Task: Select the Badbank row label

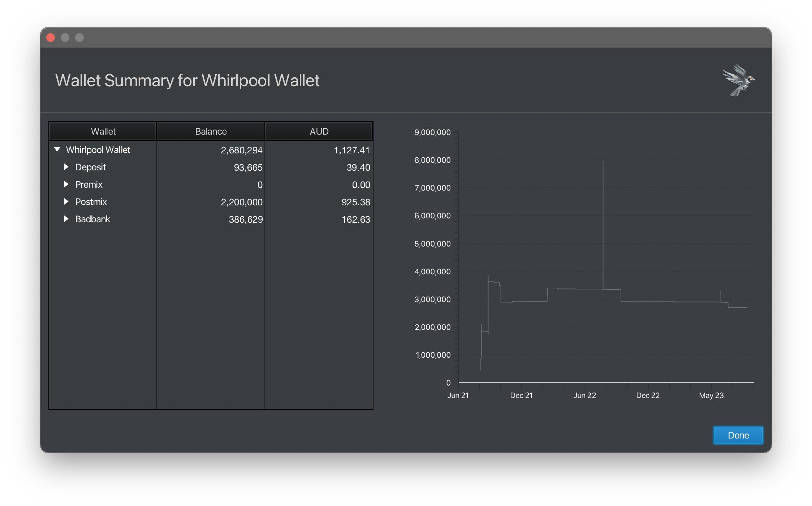Action: tap(92, 219)
